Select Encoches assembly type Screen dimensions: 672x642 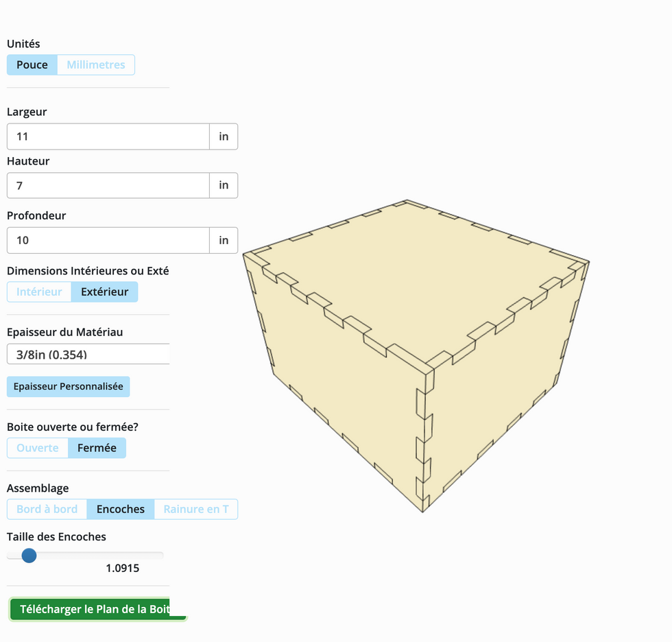(121, 509)
